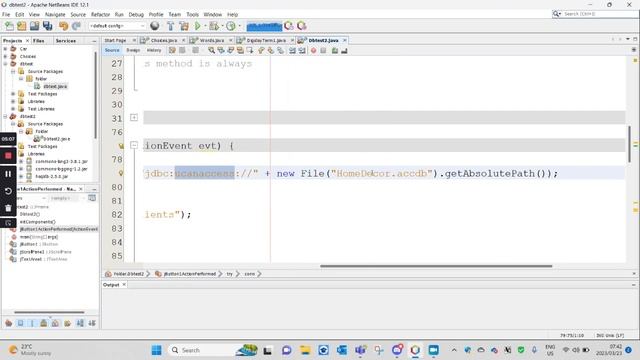The height and width of the screenshot is (360, 640).
Task: Click the recorder stop button
Action: coord(8,156)
